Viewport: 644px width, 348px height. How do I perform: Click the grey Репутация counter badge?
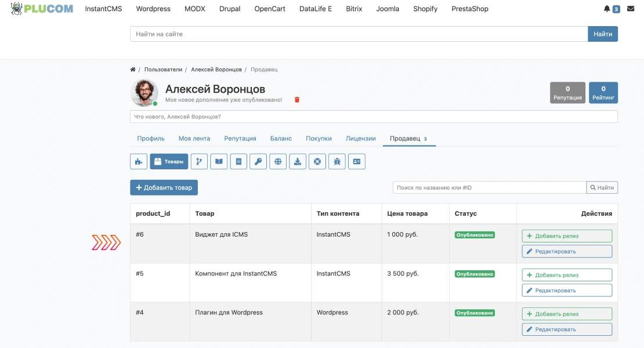coord(567,93)
